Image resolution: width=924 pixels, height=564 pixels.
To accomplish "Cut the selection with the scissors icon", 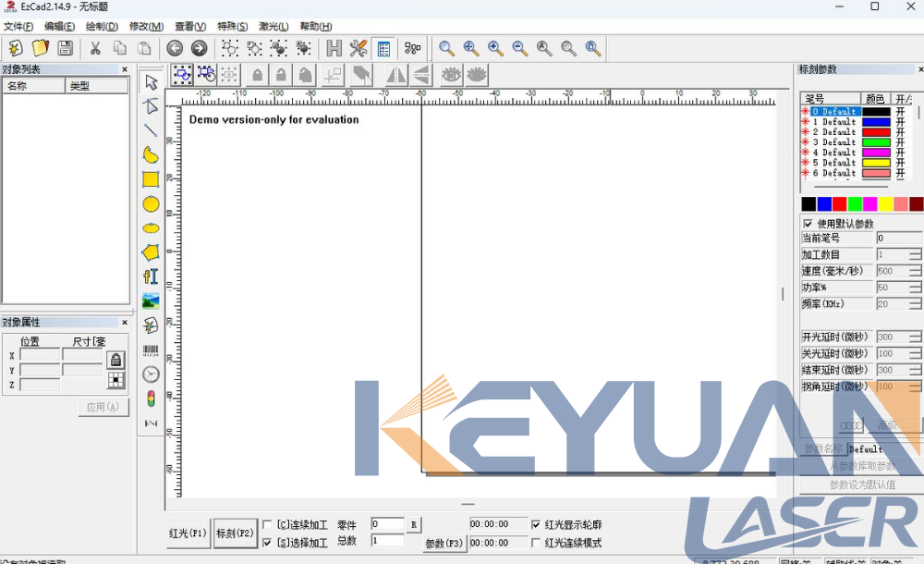I will pos(95,48).
